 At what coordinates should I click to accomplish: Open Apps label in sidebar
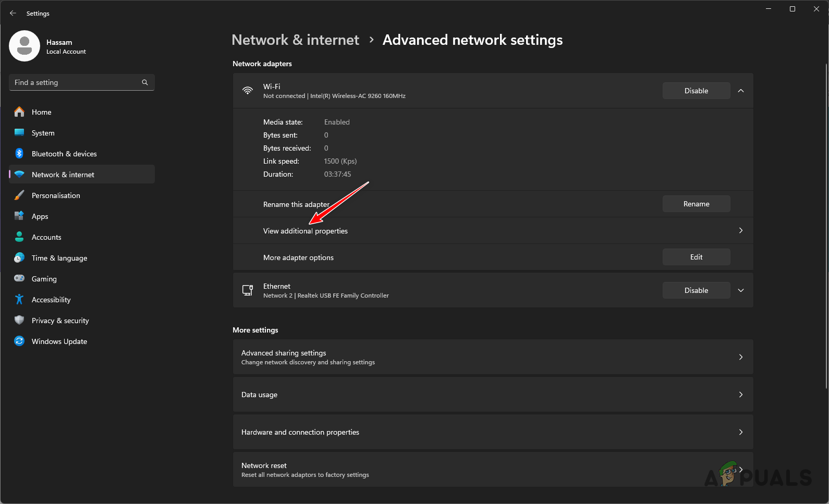pyautogui.click(x=40, y=216)
